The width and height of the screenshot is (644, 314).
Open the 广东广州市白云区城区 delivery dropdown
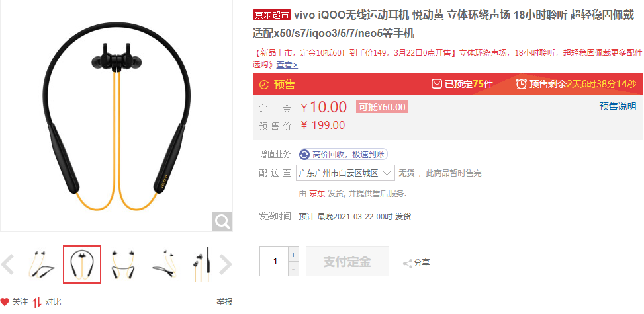pyautogui.click(x=345, y=173)
